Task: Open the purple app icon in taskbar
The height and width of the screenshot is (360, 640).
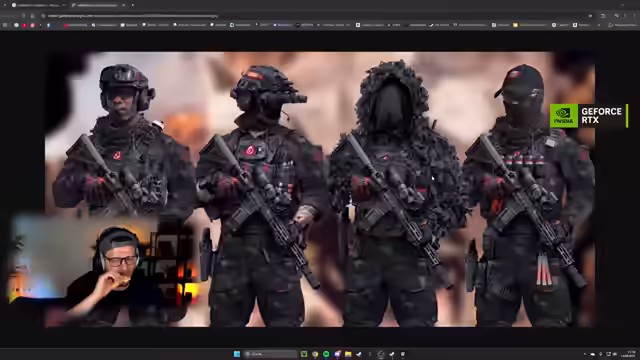Action: point(337,354)
